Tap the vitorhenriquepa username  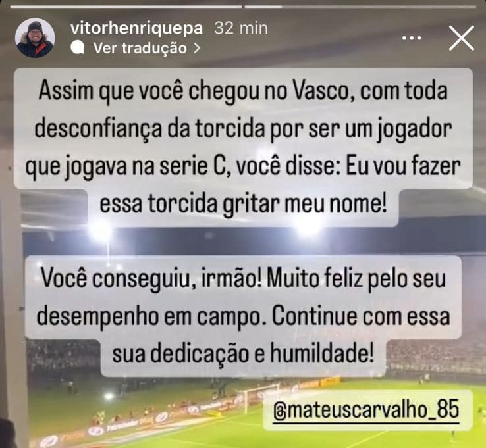click(137, 28)
